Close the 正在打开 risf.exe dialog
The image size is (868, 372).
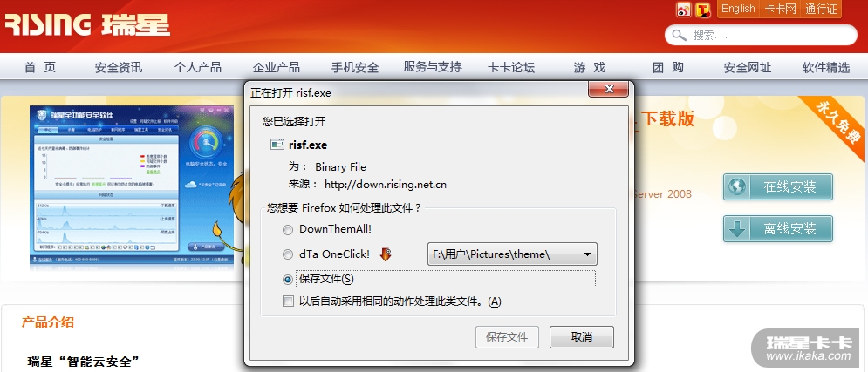coord(608,89)
